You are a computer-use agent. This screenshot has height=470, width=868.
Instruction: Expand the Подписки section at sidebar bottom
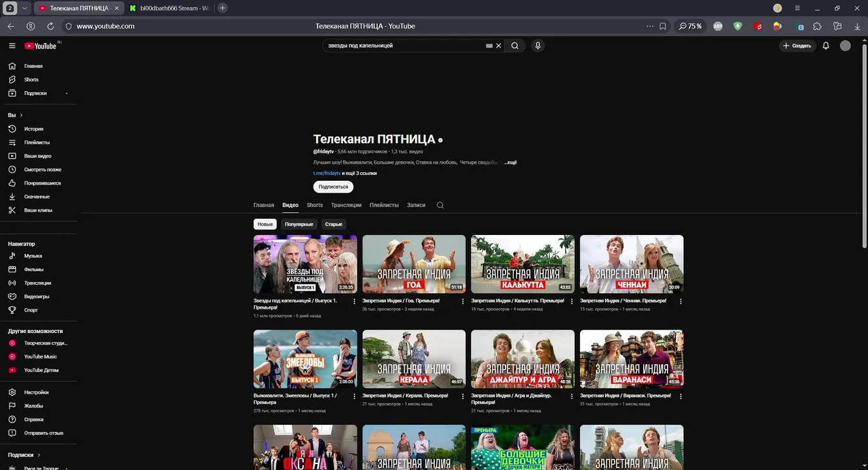(x=39, y=455)
